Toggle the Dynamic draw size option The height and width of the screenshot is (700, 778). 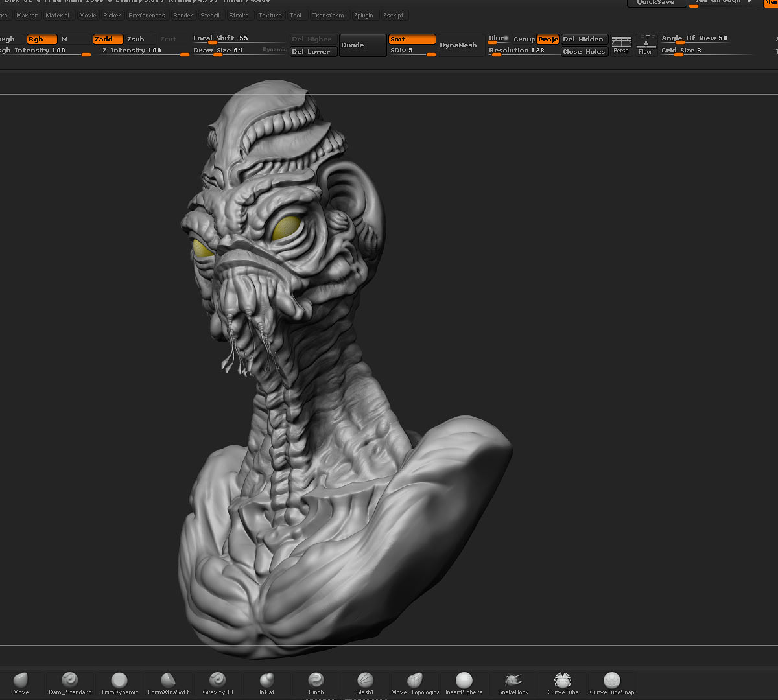(x=275, y=50)
